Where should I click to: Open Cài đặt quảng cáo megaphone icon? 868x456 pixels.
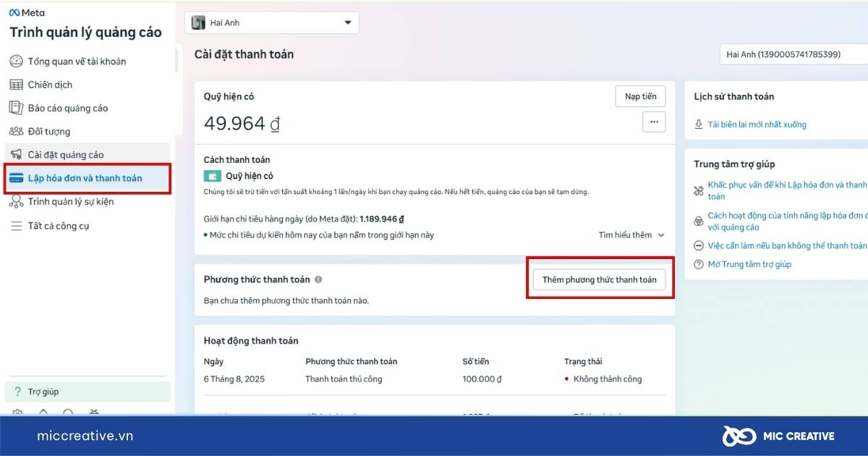(16, 154)
